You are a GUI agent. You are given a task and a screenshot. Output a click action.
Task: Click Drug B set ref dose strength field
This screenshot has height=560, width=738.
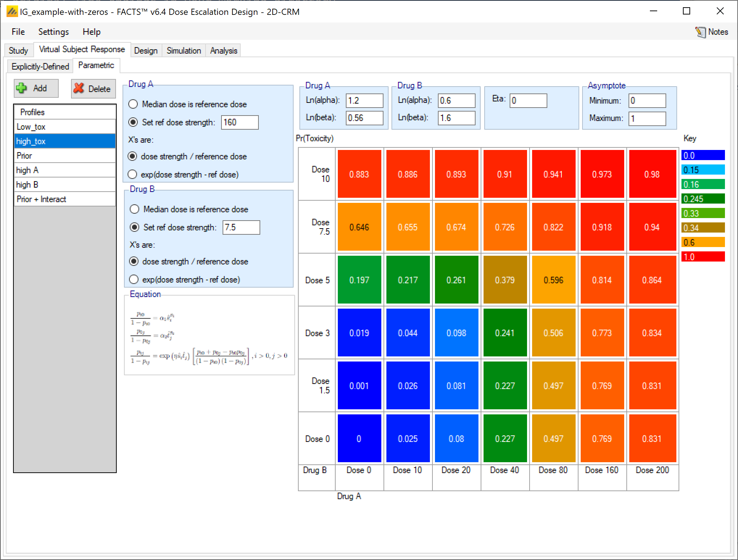click(241, 227)
